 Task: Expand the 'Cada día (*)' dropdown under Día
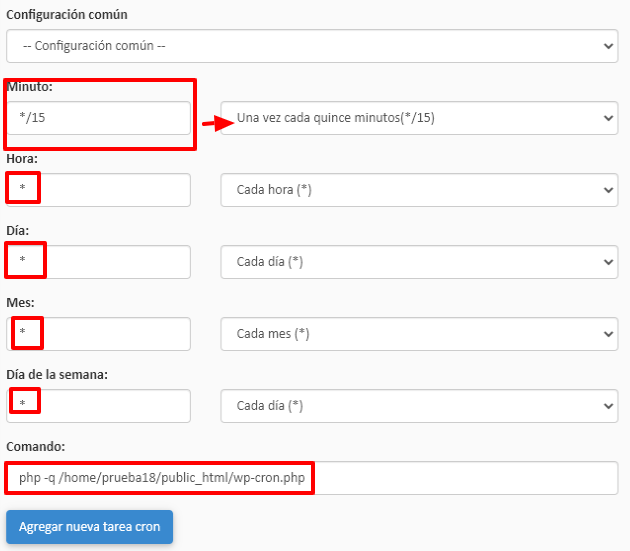(419, 262)
